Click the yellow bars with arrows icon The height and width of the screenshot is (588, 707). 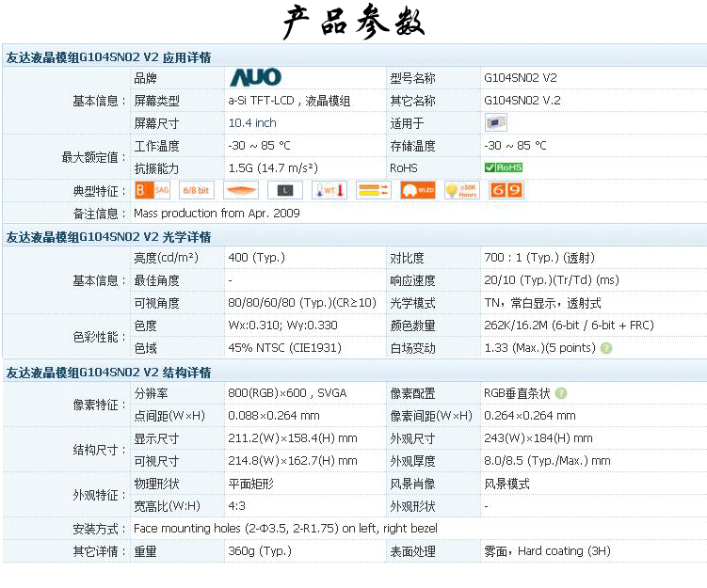(374, 190)
